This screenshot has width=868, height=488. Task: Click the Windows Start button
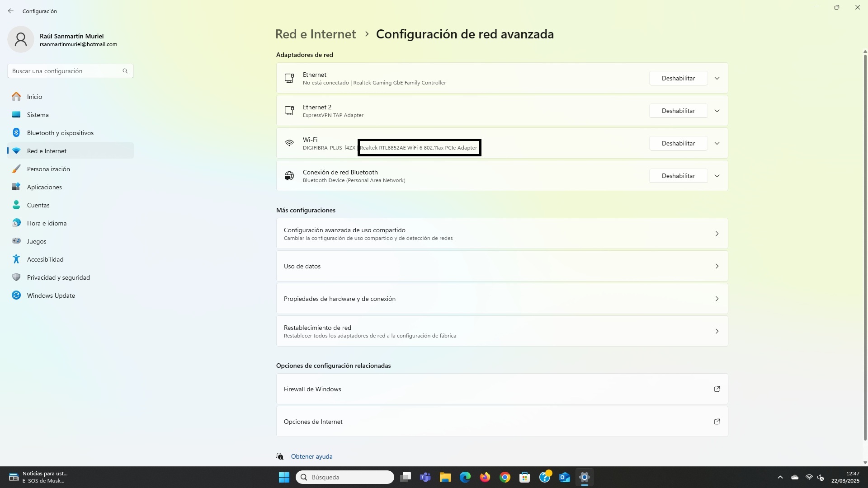tap(284, 477)
